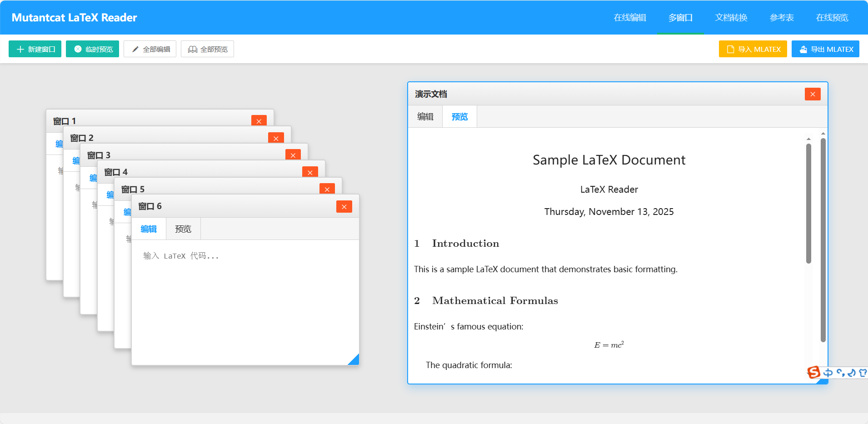Switch 演示文档 to 编辑 tab

425,117
